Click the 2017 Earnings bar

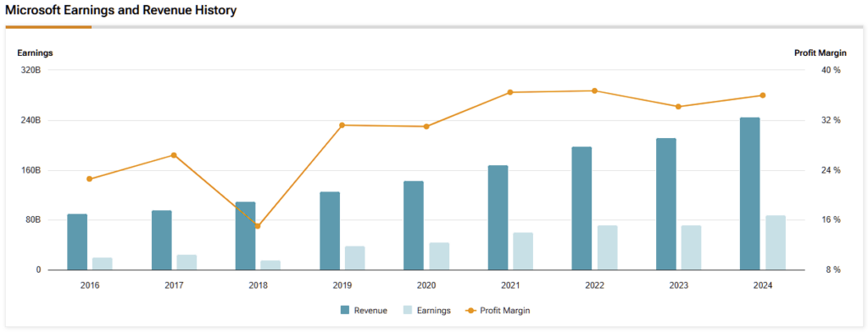click(x=186, y=263)
